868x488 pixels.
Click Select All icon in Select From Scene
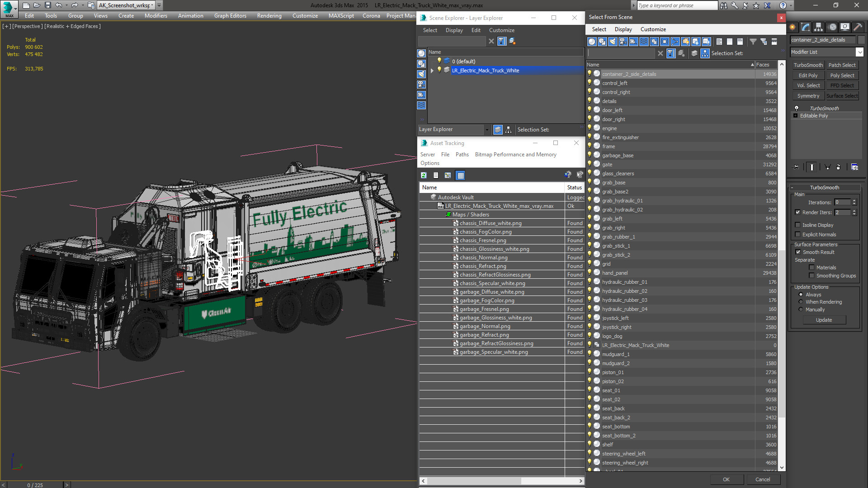click(x=719, y=42)
